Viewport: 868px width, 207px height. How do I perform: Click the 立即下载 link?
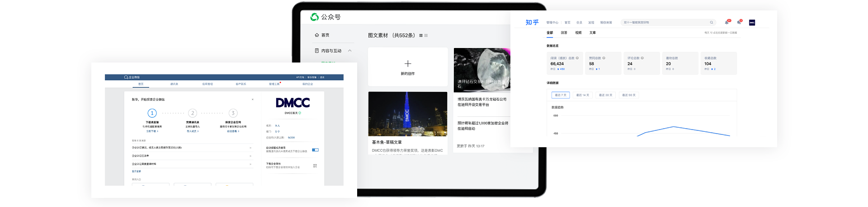(x=152, y=131)
